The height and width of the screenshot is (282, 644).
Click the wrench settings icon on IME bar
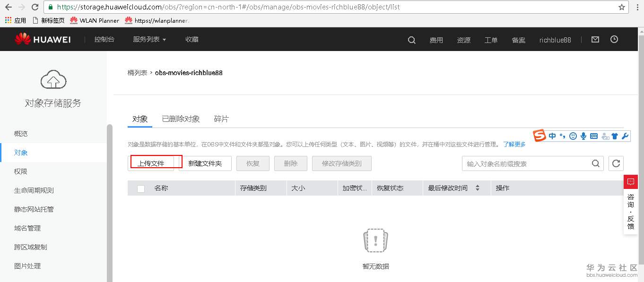pyautogui.click(x=625, y=136)
